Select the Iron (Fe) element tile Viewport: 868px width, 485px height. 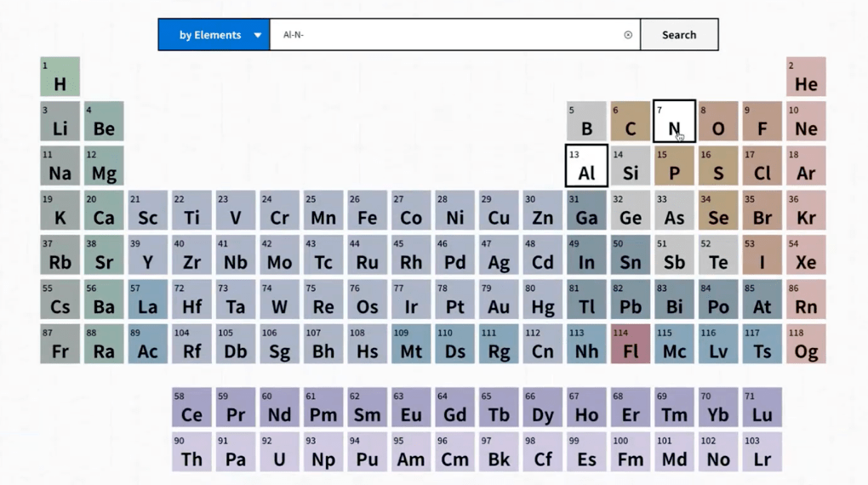[x=367, y=210]
